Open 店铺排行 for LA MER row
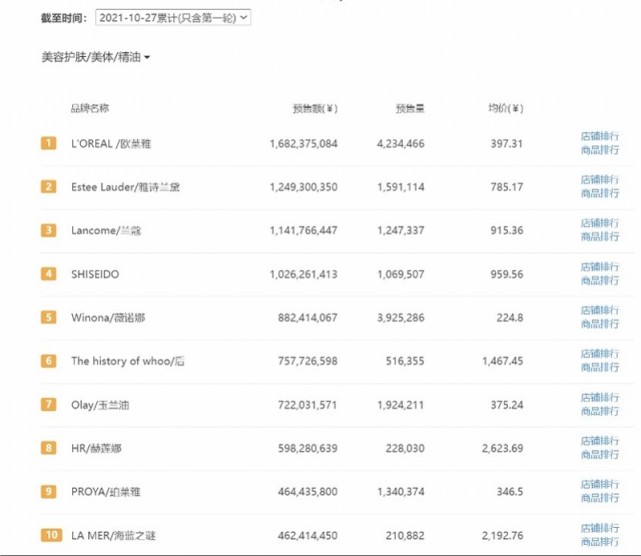Image resolution: width=641 pixels, height=556 pixels. [600, 528]
